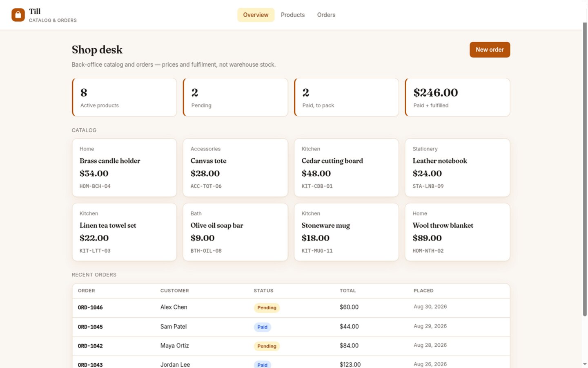Click the Aug 28, 2026 placed date
The image size is (588, 368).
click(x=430, y=345)
